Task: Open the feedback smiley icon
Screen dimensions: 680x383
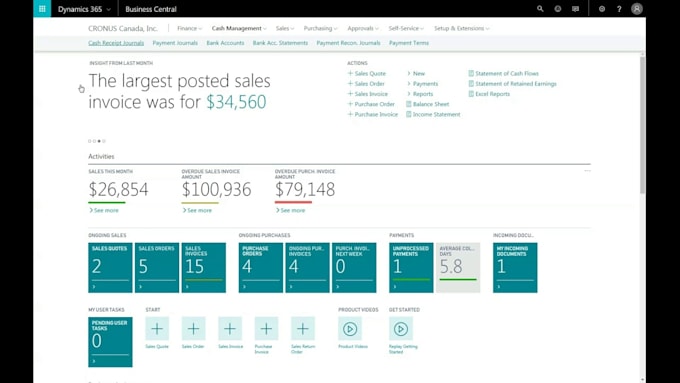Action: tap(558, 9)
